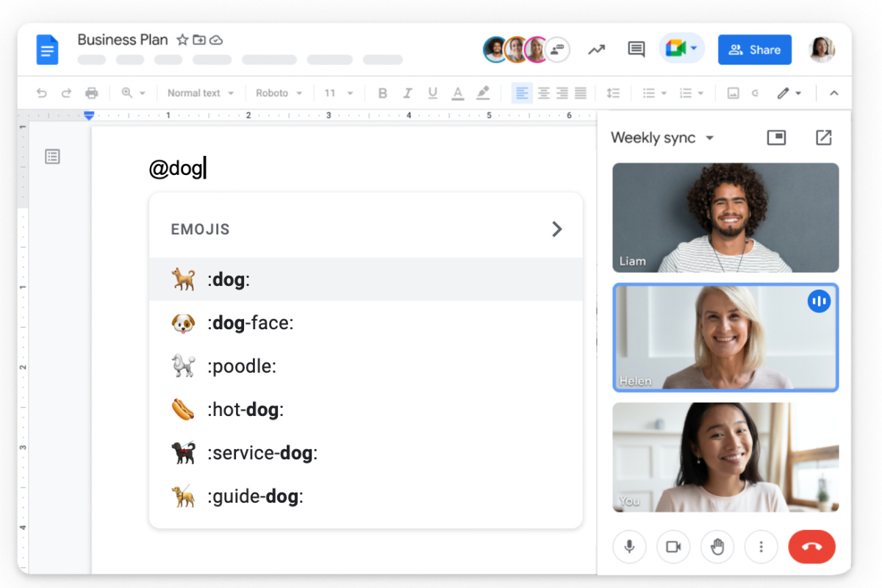This screenshot has width=882, height=588.
Task: Click Liam's video tile
Action: point(725,218)
